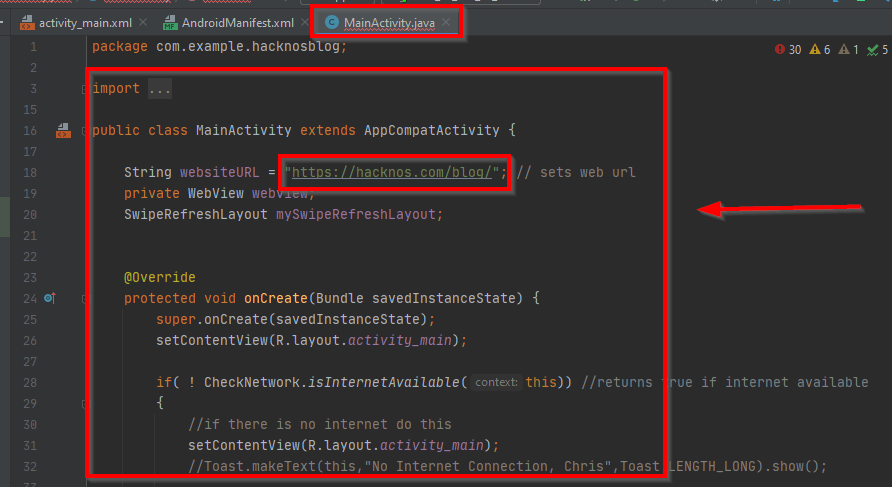Viewport: 892px width, 487px height.
Task: Click the '// sets web url' comment
Action: pyautogui.click(x=576, y=172)
